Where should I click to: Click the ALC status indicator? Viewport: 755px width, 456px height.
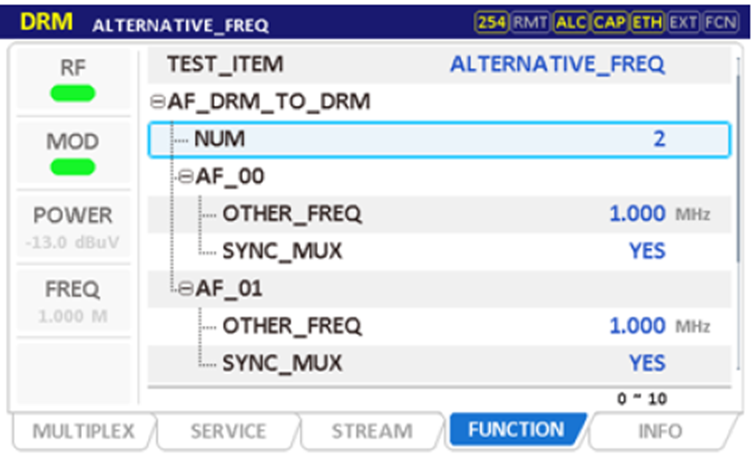pyautogui.click(x=570, y=22)
